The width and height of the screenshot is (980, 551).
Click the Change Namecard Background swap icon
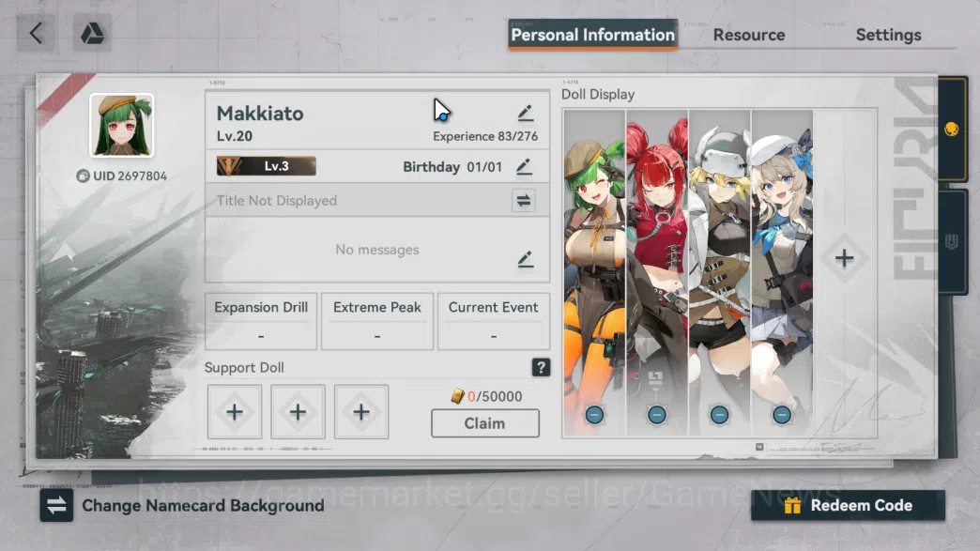(57, 505)
